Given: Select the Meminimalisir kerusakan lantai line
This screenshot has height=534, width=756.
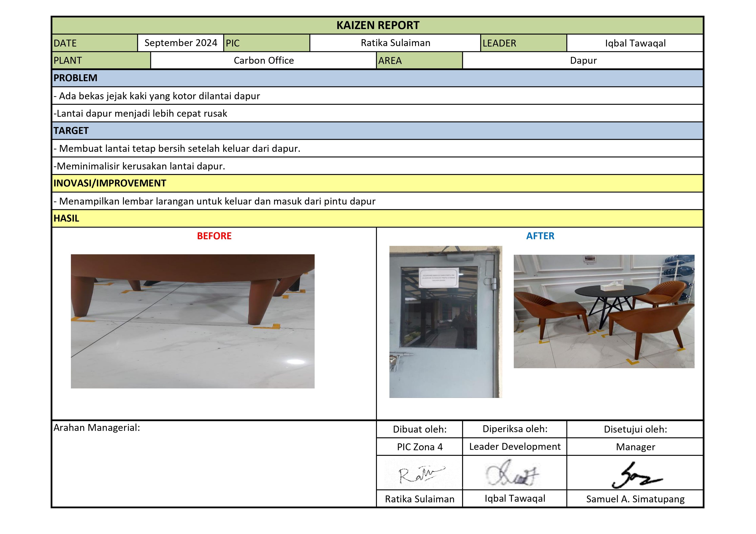Looking at the screenshot, I should [x=140, y=166].
